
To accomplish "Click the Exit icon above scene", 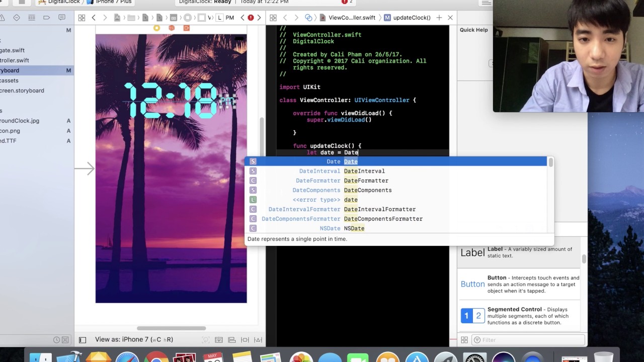I will (x=187, y=28).
